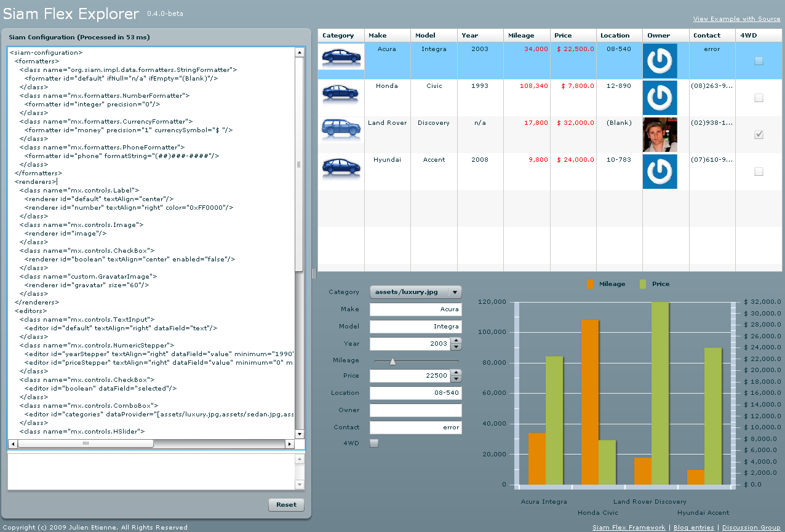Click the Acura row car thumbnail
This screenshot has width=785, height=532.
point(341,57)
